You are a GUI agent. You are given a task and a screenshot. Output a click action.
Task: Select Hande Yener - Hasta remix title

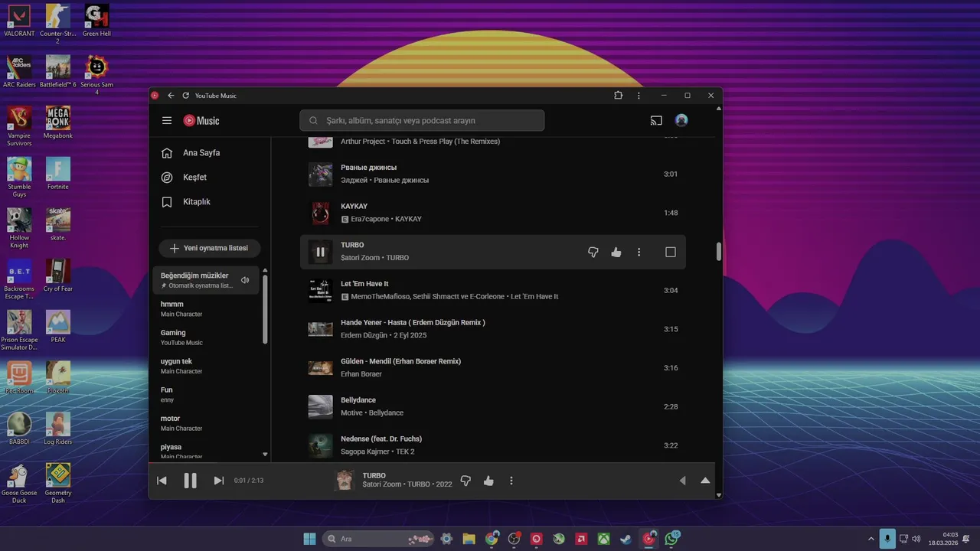[413, 323]
